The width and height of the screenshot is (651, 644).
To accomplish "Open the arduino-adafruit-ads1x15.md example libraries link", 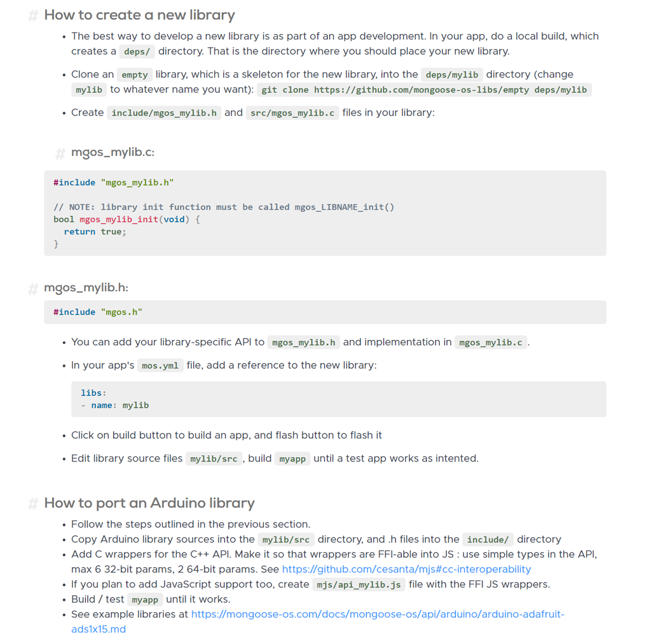I will coord(318,622).
